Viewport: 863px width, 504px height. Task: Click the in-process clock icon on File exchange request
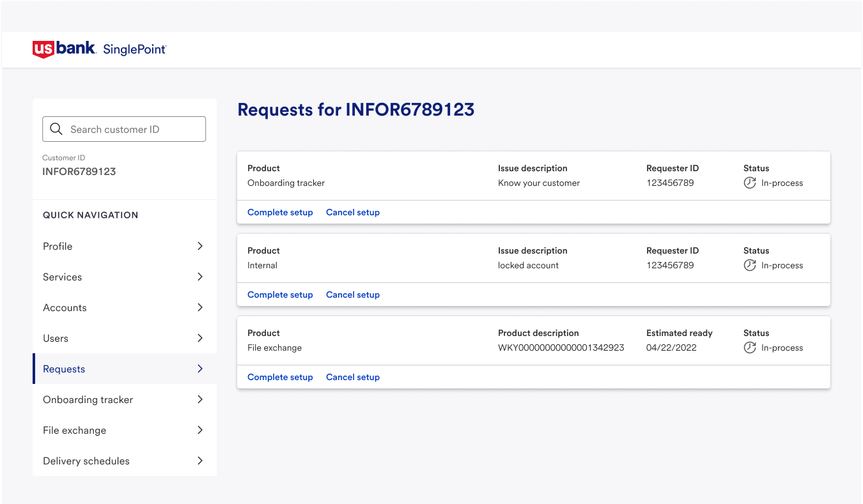[750, 347]
